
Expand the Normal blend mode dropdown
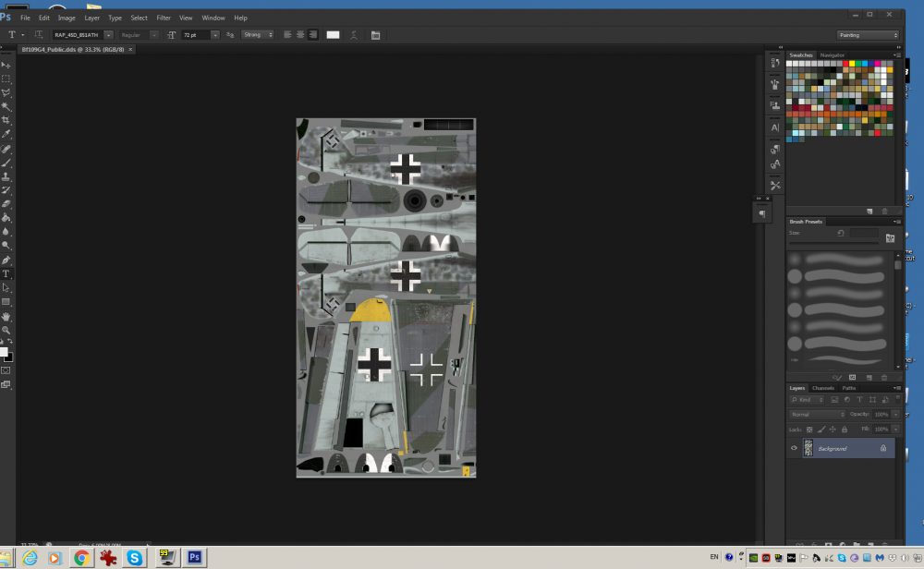(x=816, y=415)
